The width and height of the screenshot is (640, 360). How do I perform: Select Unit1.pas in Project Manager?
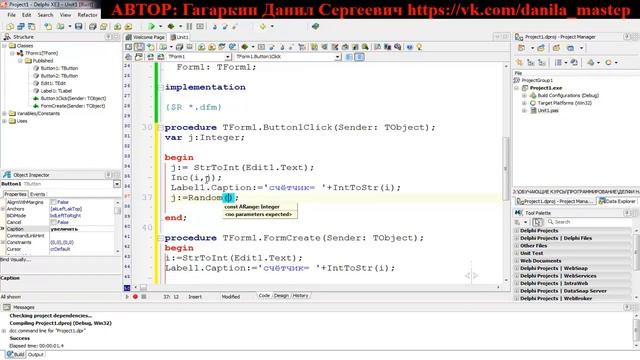tap(548, 111)
